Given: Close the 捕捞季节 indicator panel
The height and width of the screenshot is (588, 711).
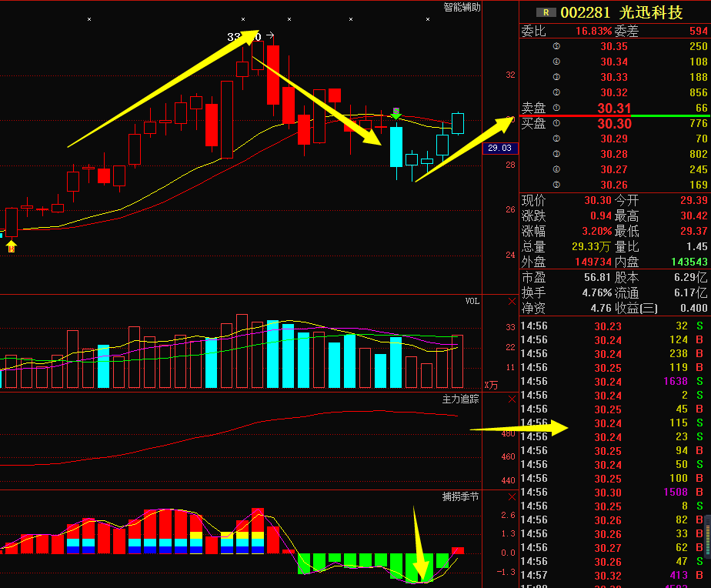Looking at the screenshot, I should (x=512, y=497).
